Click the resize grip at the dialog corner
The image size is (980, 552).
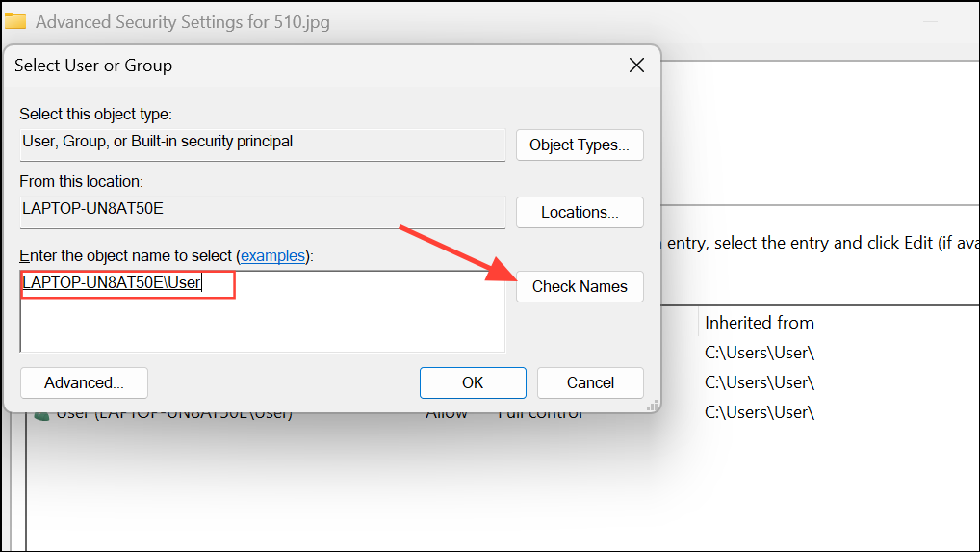[x=653, y=406]
